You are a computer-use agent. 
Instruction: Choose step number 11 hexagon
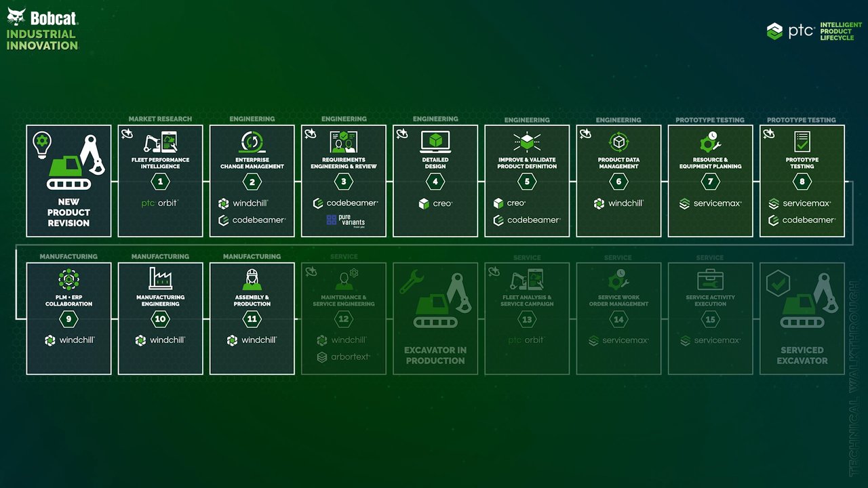[x=252, y=319]
